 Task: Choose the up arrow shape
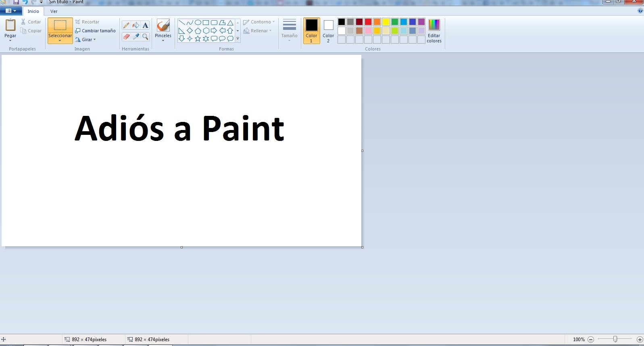pyautogui.click(x=230, y=31)
